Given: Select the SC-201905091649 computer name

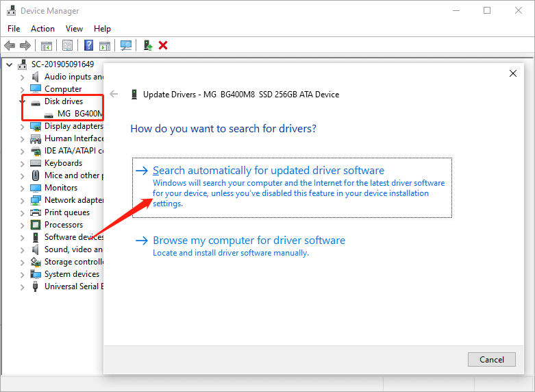Looking at the screenshot, I should 62,64.
